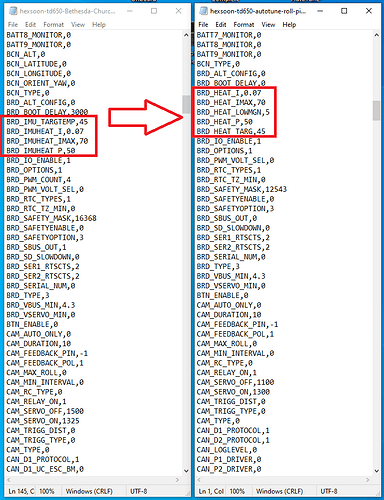The image size is (384, 500).
Task: Click Notepad icon in right window title bar
Action: point(203,11)
